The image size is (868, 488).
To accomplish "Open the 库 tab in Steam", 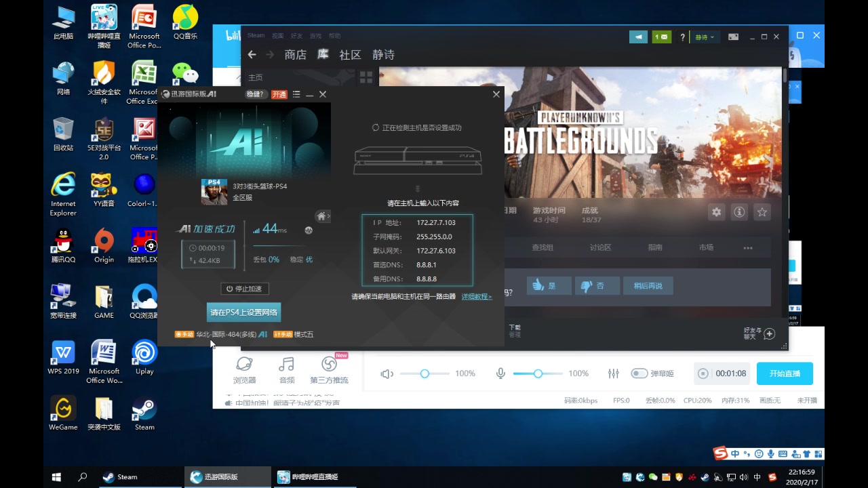I will pos(323,54).
